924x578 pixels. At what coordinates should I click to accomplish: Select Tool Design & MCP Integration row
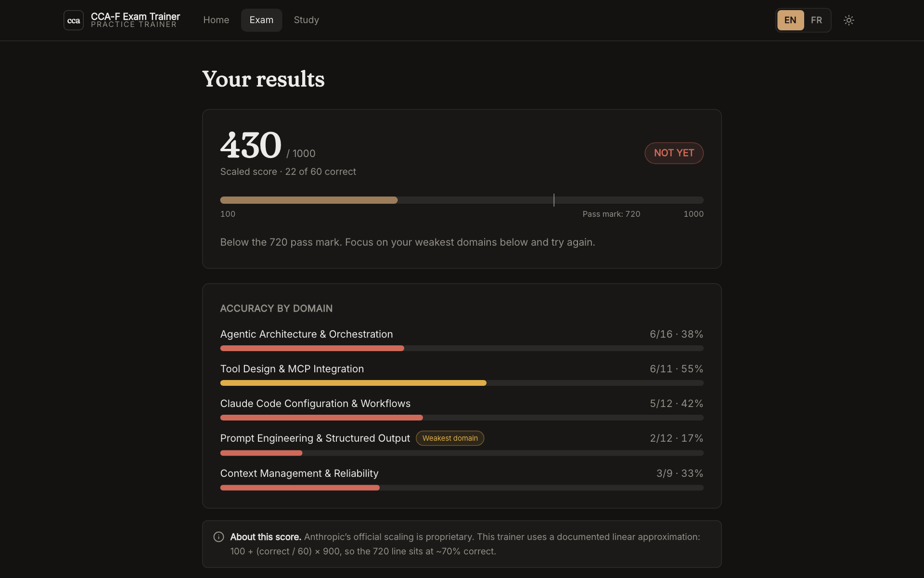[x=462, y=374]
